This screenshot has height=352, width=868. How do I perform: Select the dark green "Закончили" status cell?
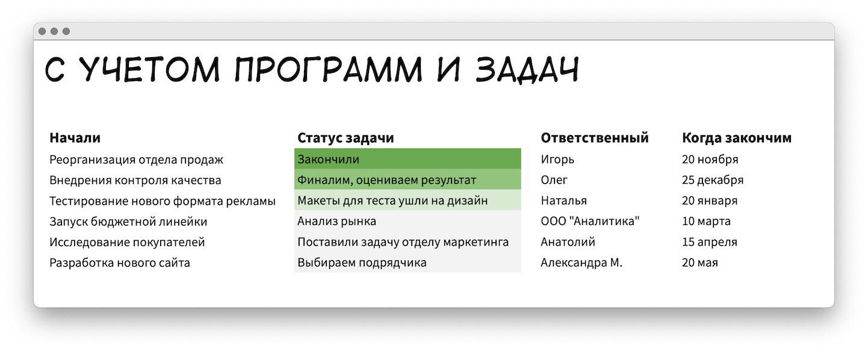pyautogui.click(x=407, y=159)
